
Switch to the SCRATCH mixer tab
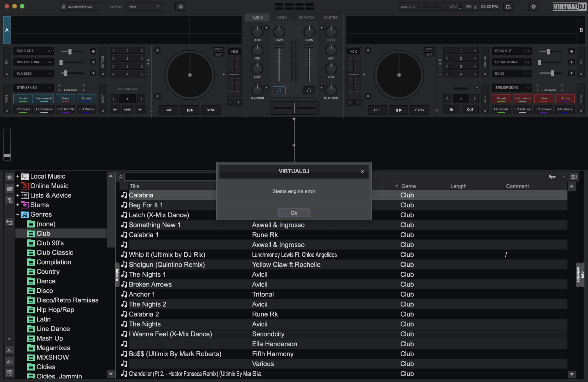coord(306,17)
